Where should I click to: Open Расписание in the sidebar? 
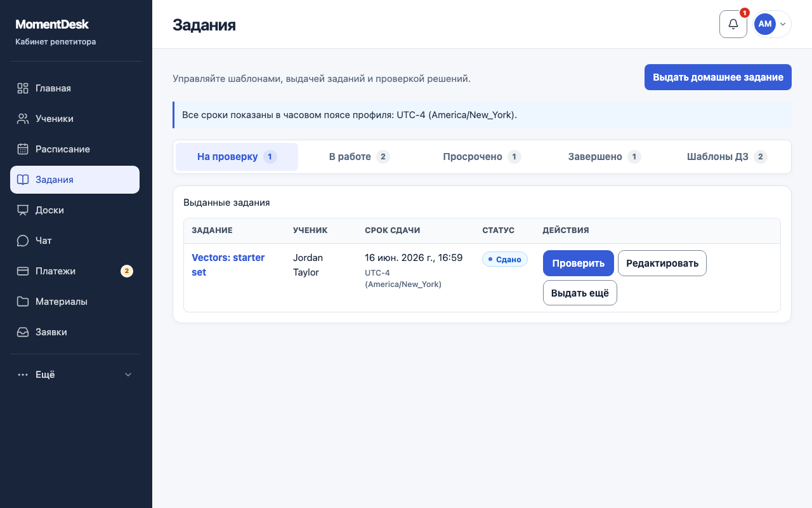coord(75,149)
